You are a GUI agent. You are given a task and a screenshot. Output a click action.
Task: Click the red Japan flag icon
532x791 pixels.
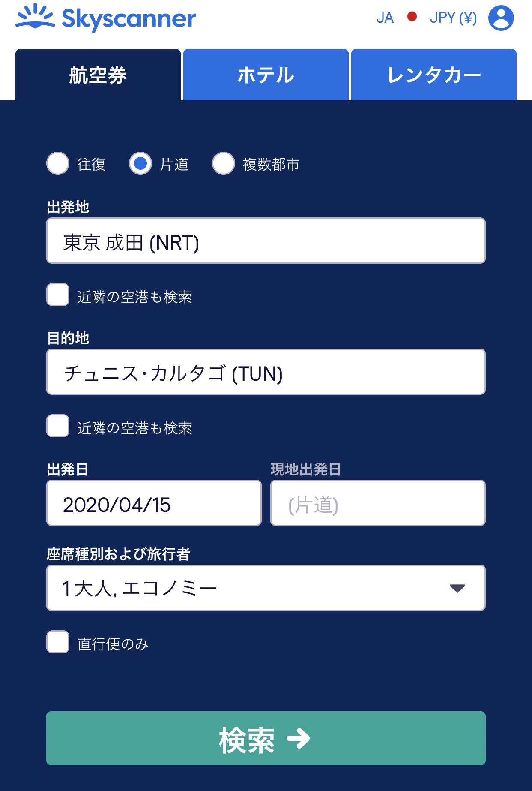pyautogui.click(x=412, y=17)
